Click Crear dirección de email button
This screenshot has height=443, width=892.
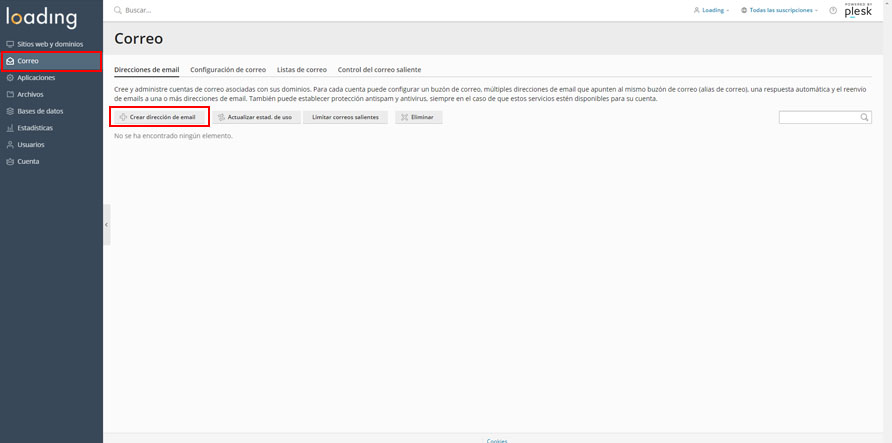coord(159,117)
